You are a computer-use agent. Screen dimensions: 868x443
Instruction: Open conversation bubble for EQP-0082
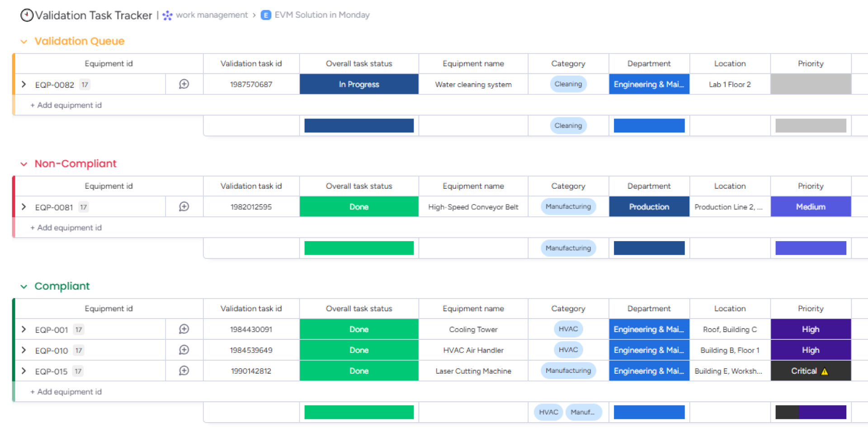pos(184,84)
